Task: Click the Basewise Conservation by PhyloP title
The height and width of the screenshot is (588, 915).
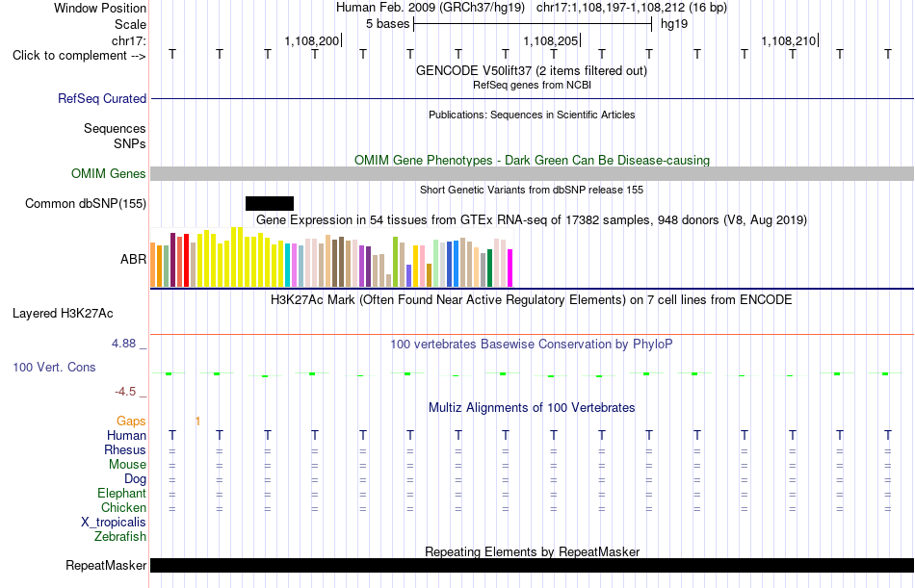Action: click(x=532, y=345)
